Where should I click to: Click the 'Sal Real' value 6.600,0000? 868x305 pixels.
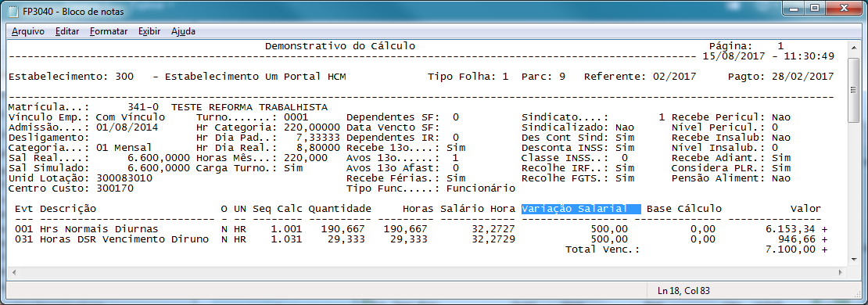[159, 158]
